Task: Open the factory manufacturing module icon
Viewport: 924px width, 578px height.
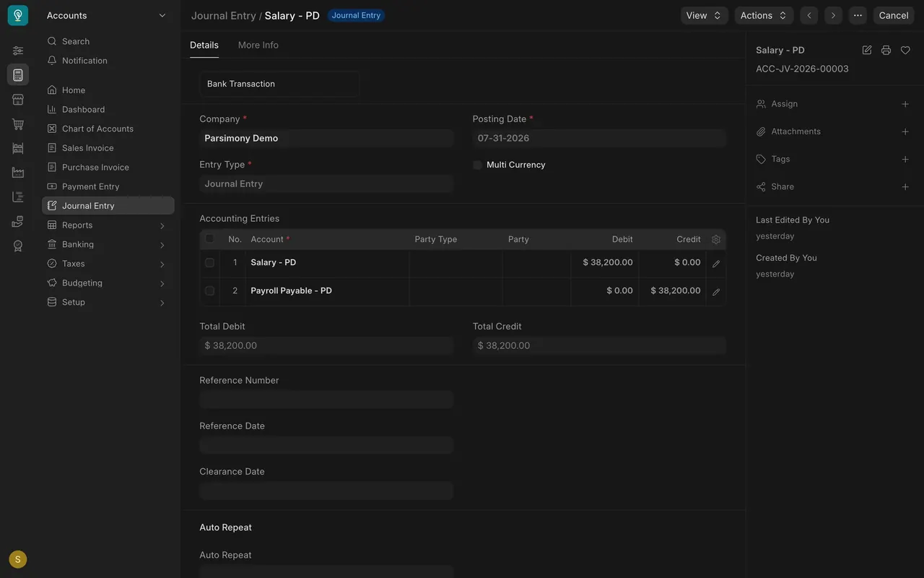Action: [18, 173]
